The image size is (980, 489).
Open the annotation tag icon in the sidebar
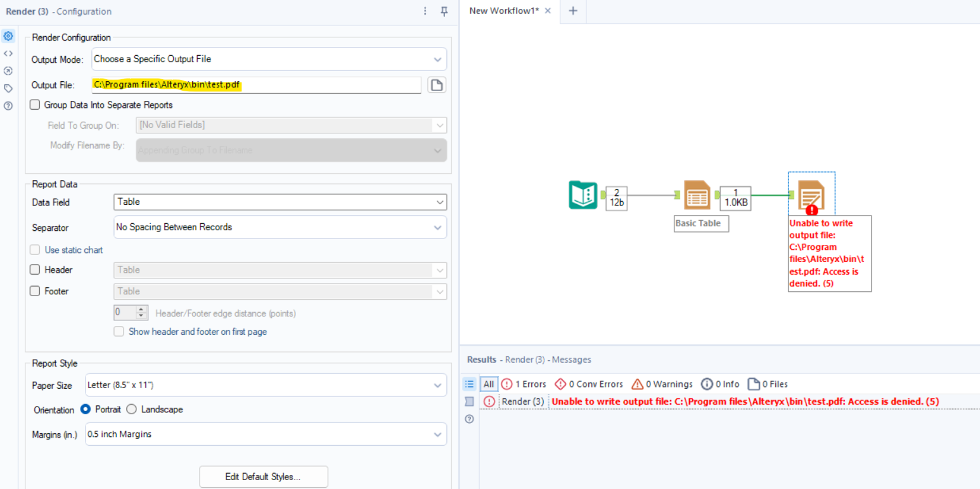click(8, 88)
